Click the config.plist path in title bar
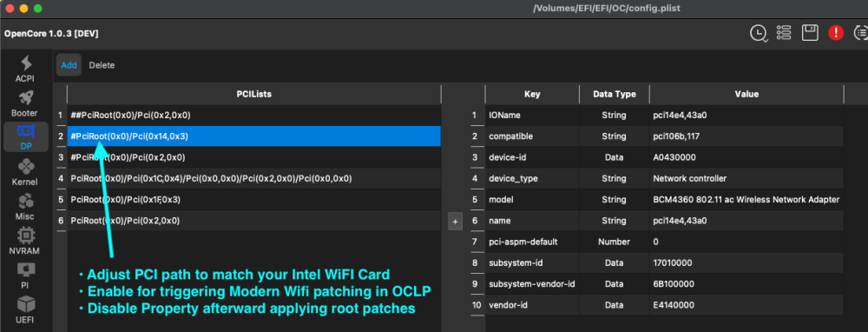 click(x=607, y=9)
